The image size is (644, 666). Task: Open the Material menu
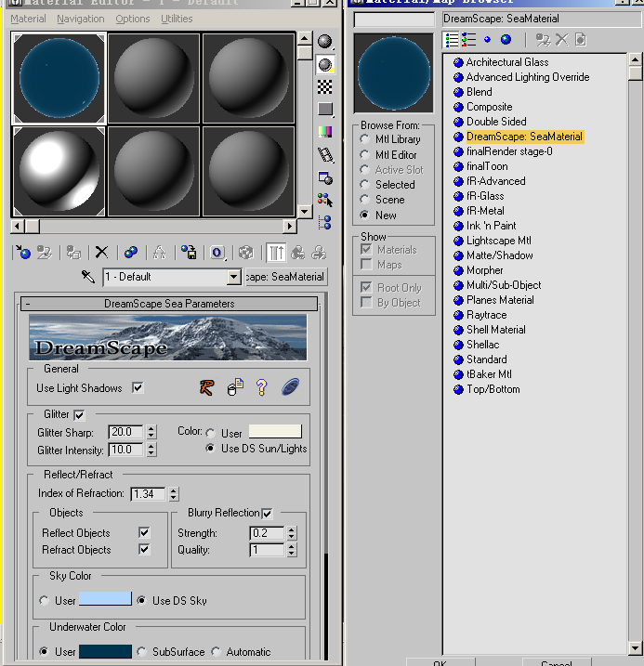coord(28,19)
